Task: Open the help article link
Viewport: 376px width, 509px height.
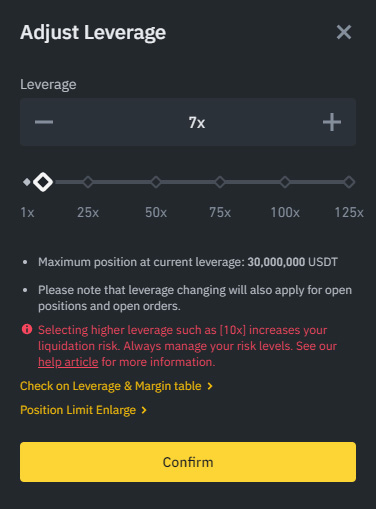Action: [x=68, y=362]
